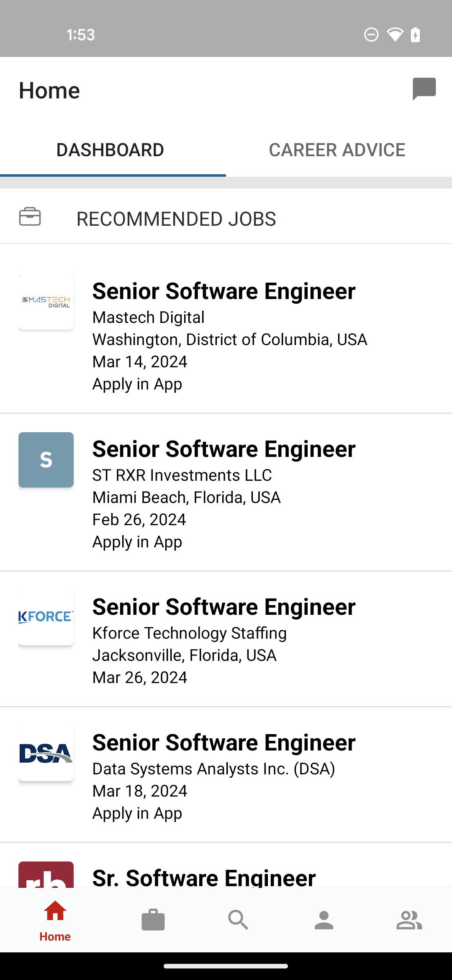Image resolution: width=452 pixels, height=980 pixels.
Task: Tap the Recommended Jobs section header
Action: (226, 217)
